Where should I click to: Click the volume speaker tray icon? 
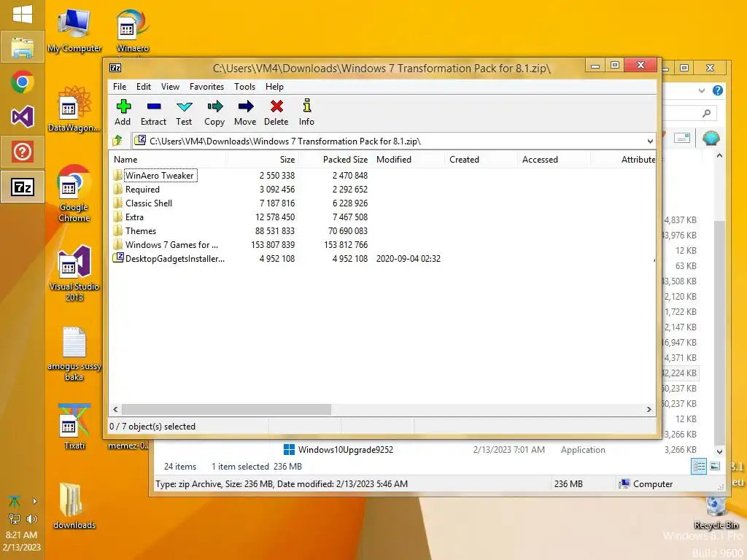pos(32,518)
